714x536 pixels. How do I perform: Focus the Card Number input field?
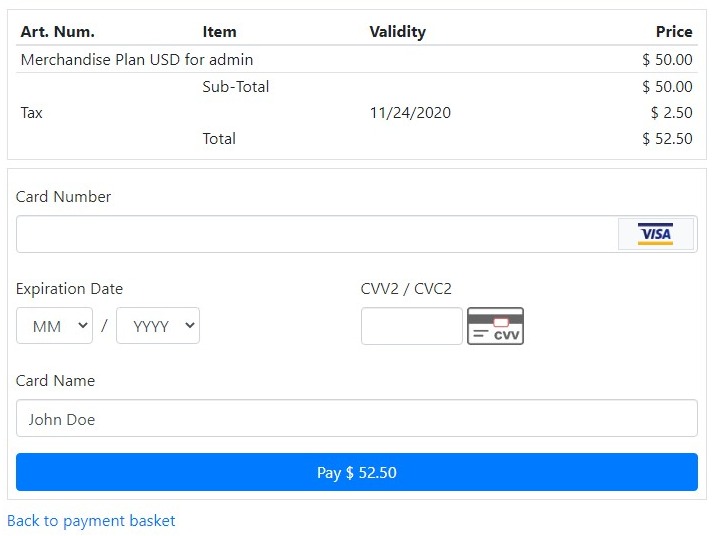point(317,234)
